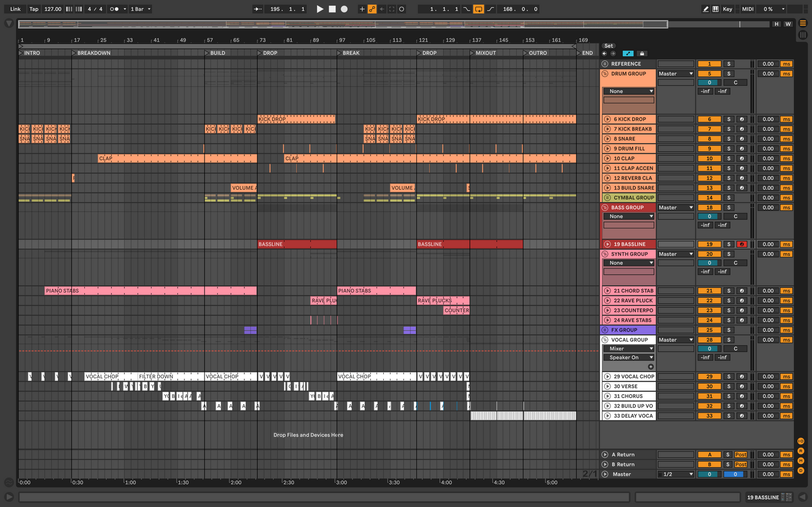Open the DRUM GROUP Master output dropdown
Screen dimensions: 812x507
(675, 74)
